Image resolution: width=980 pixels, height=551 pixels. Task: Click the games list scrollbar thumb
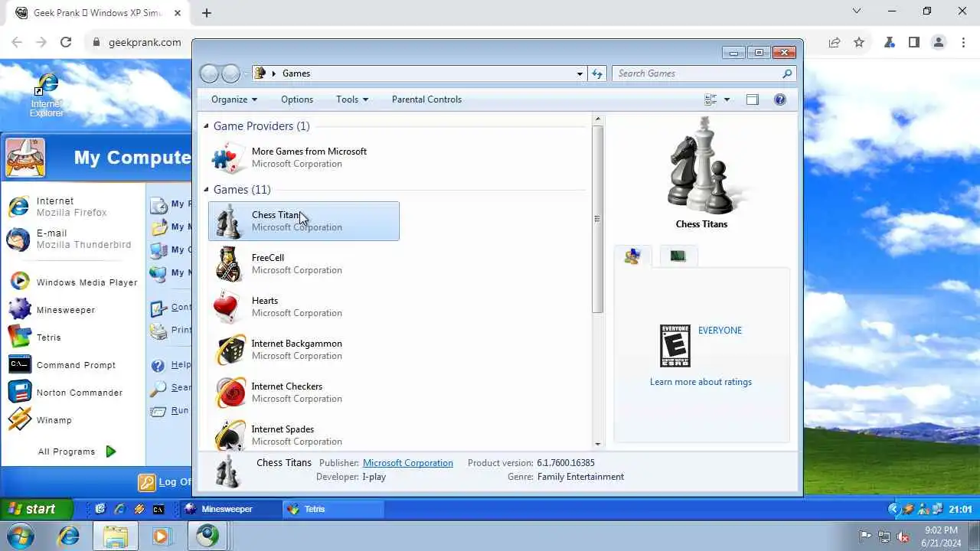598,219
